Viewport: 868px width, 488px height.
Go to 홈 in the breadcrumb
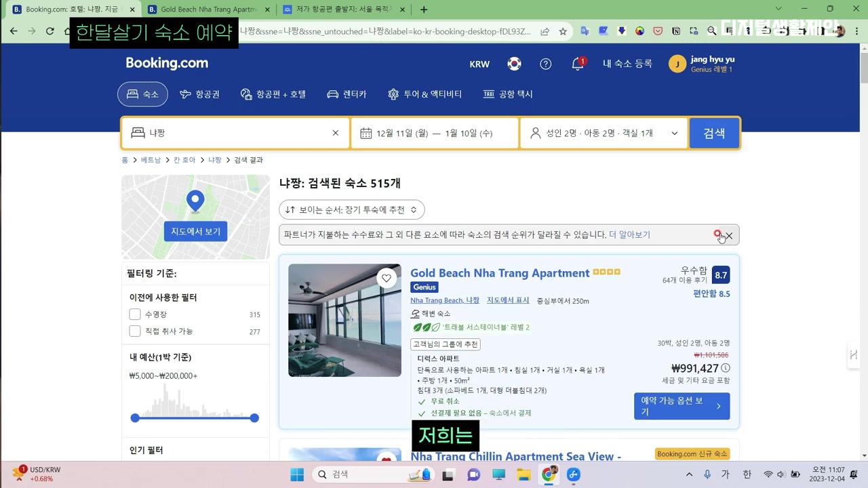125,160
